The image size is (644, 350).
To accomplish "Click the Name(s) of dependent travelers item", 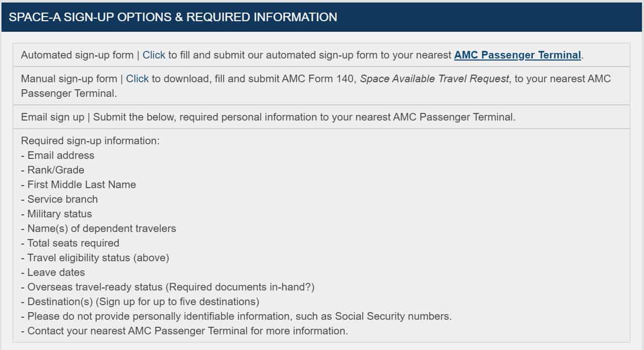I will click(x=99, y=228).
